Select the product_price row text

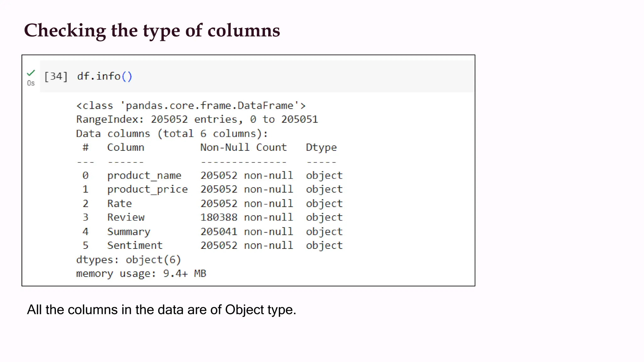click(147, 189)
